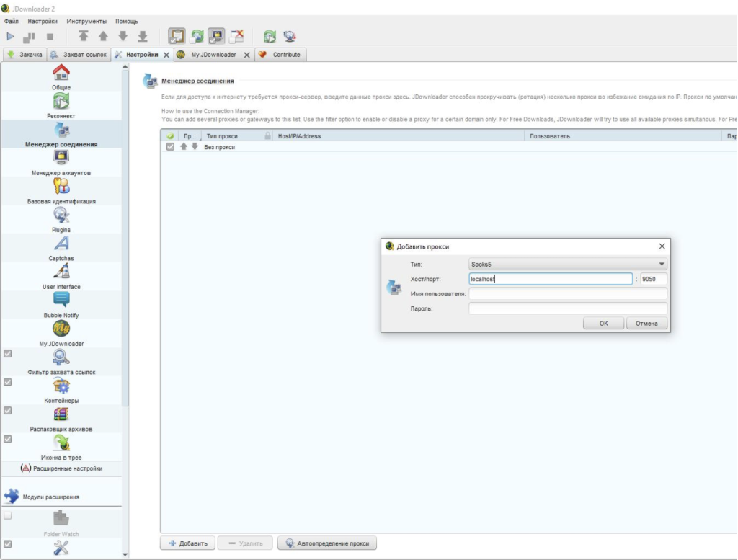Screen dimensions: 738x560
Task: Toggle Иконка в трее checkbox
Action: point(7,439)
